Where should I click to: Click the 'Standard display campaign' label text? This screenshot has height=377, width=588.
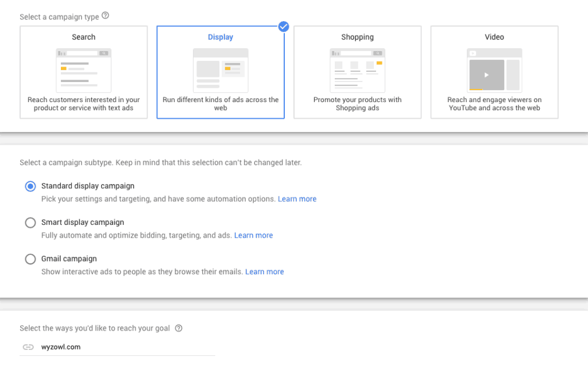click(x=88, y=186)
